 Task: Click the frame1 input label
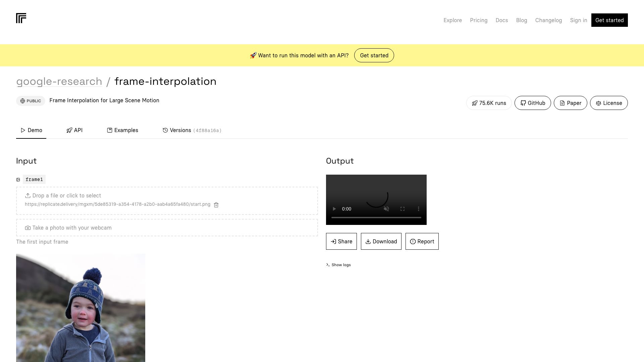pyautogui.click(x=34, y=179)
